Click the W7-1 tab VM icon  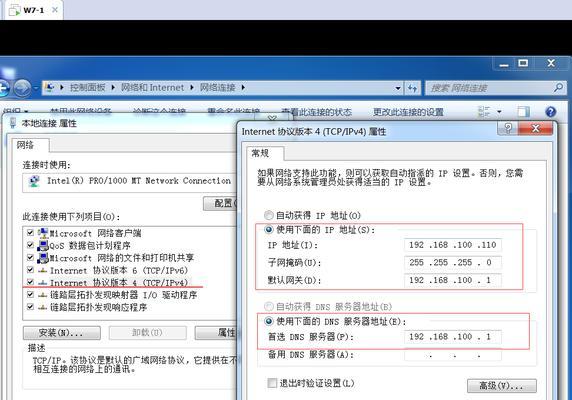(14, 10)
